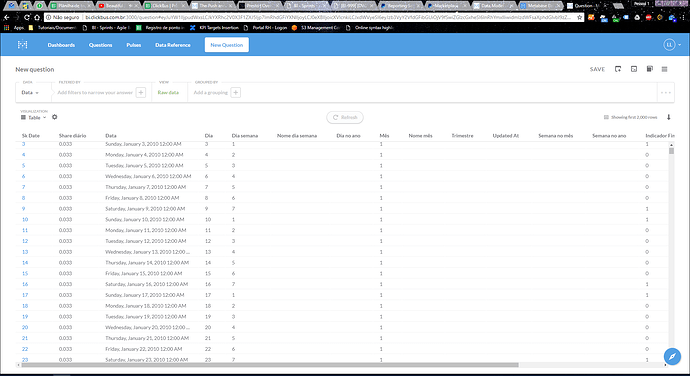Open the SQL editor icon
690x376 pixels.
[634, 69]
